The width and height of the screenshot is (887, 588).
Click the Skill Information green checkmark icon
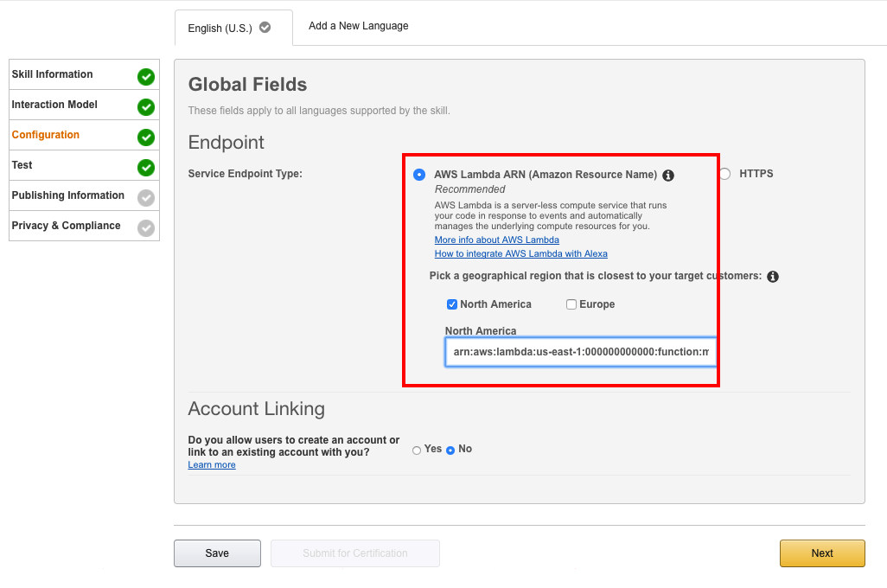point(146,76)
